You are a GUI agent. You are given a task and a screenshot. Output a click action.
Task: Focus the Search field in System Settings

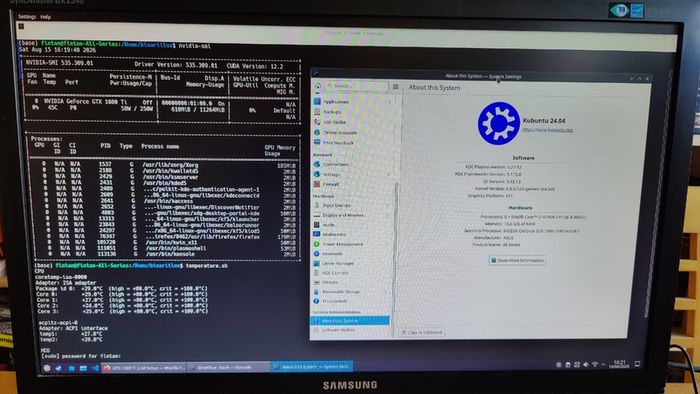pos(357,86)
